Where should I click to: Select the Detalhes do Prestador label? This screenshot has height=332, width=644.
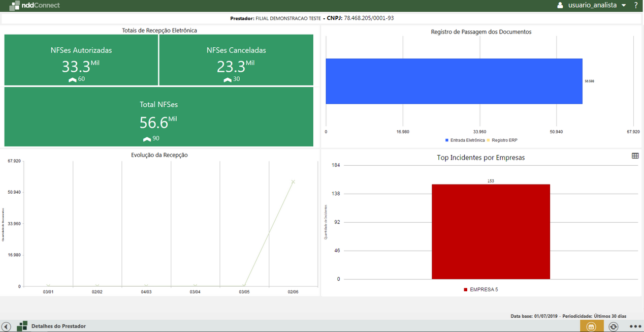coord(58,326)
